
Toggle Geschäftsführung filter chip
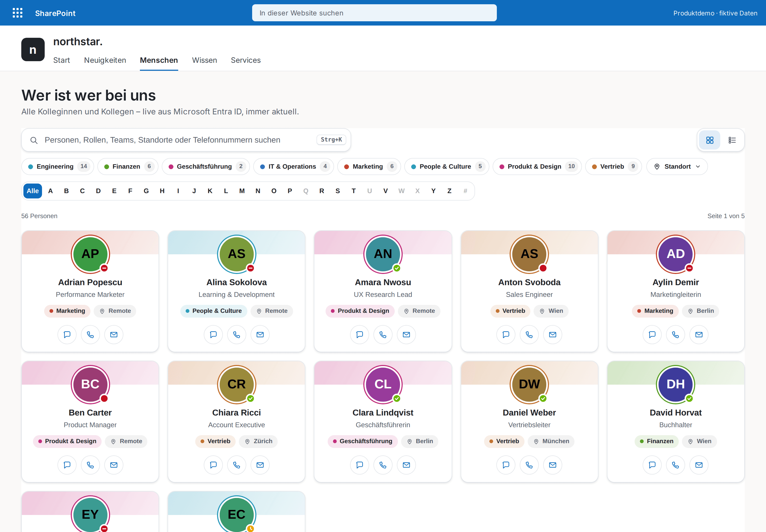tap(206, 166)
